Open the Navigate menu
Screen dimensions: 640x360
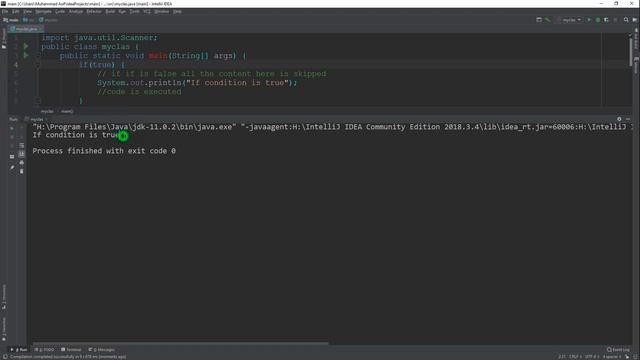click(43, 11)
